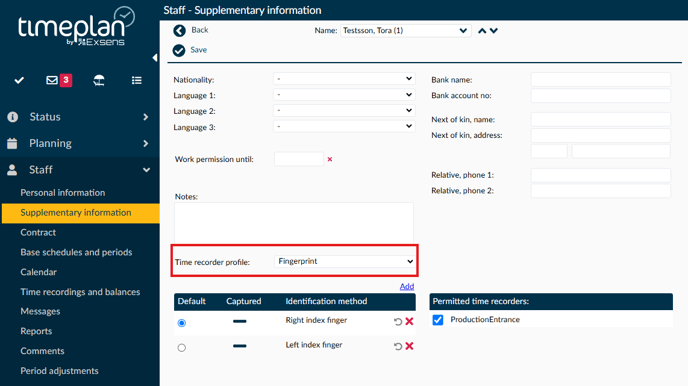
Task: Open the list view icon in sidebar
Action: tap(136, 80)
